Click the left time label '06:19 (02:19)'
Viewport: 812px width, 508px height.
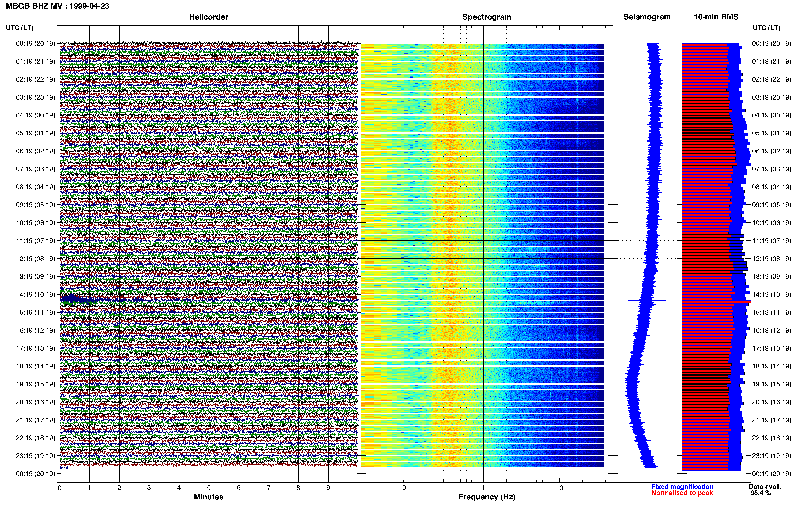[x=36, y=151]
